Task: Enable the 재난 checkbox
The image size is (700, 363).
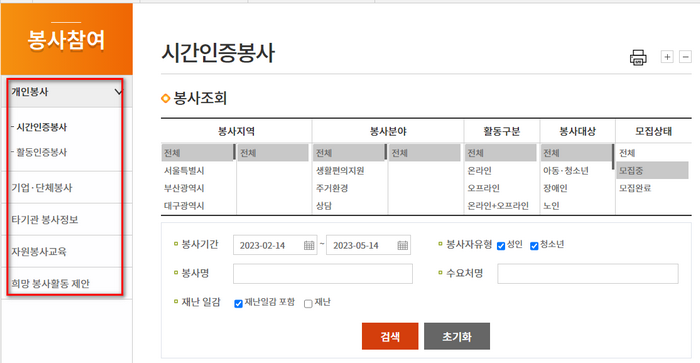Action: 308,304
